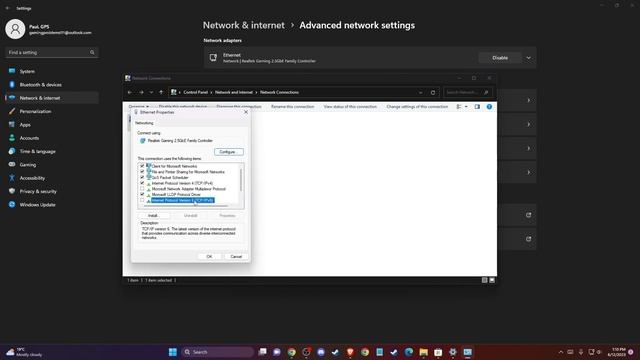This screenshot has height=360, width=640.
Task: Click the taskbar Search box
Action: coord(217,352)
